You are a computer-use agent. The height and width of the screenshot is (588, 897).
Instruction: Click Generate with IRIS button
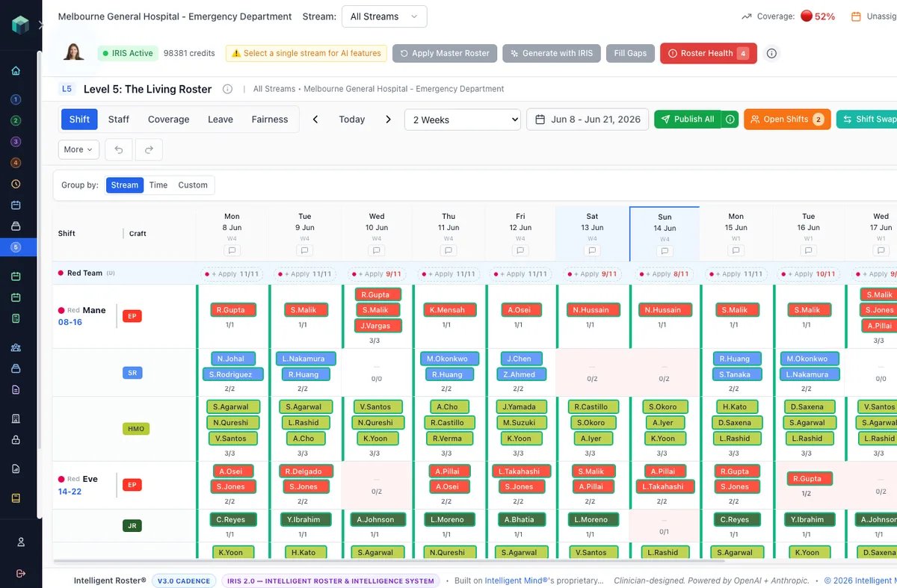click(552, 53)
